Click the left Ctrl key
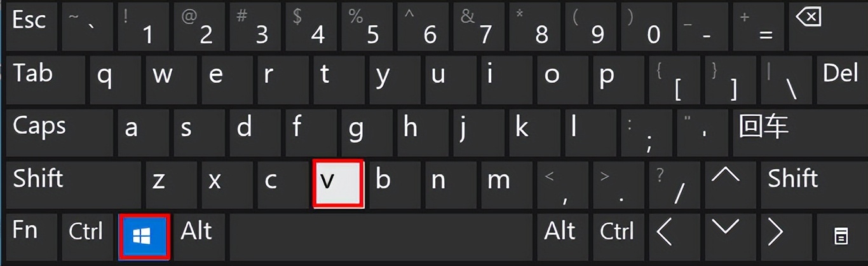 pos(87,237)
